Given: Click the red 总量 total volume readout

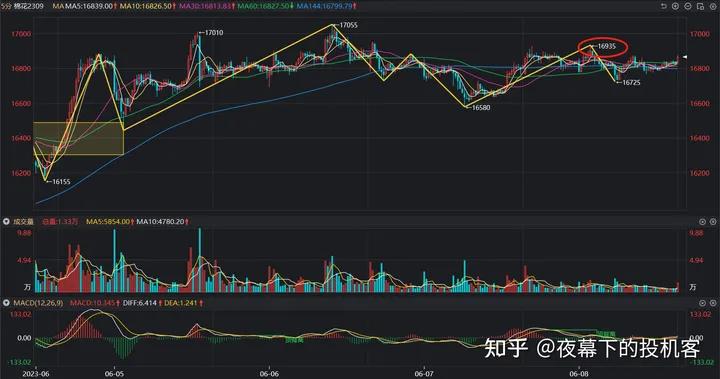Looking at the screenshot, I should click(60, 221).
